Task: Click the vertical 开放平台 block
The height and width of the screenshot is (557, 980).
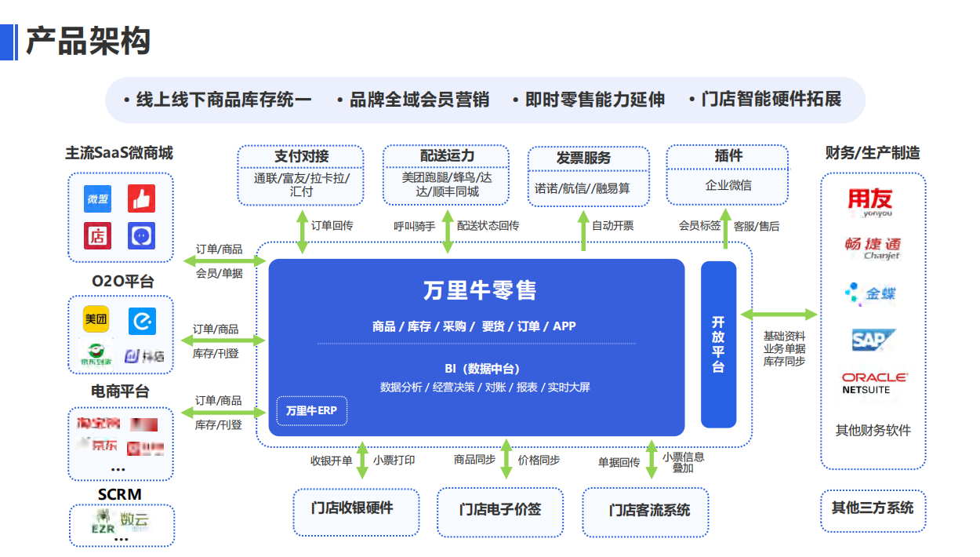Action: click(x=719, y=344)
